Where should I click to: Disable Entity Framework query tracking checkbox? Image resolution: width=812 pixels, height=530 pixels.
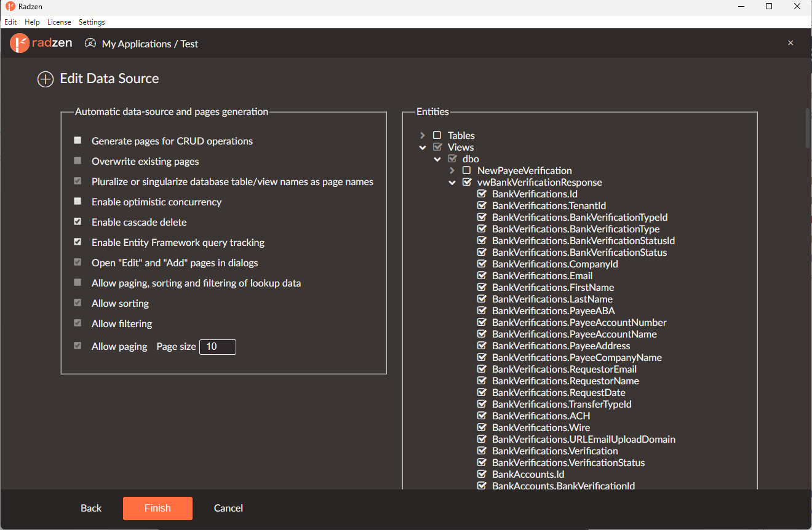click(x=78, y=242)
